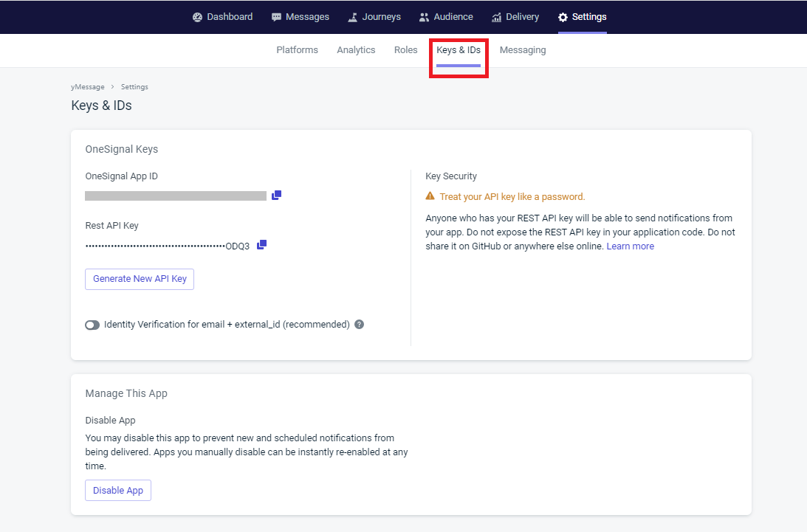This screenshot has width=807, height=532.
Task: Follow the Learn more link
Action: (x=630, y=246)
